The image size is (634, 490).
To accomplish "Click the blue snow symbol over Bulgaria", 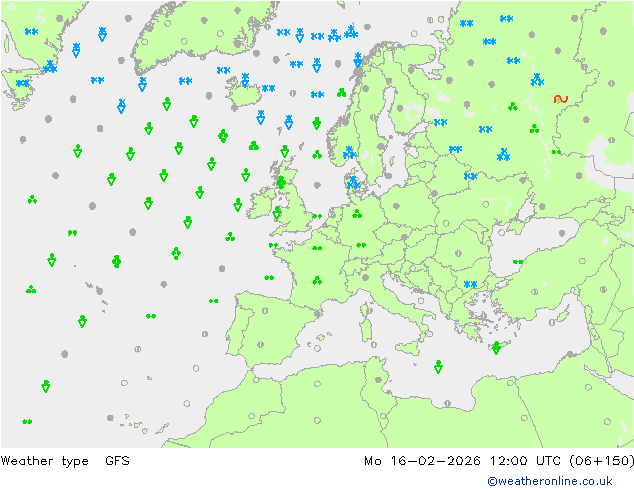I will [x=470, y=284].
